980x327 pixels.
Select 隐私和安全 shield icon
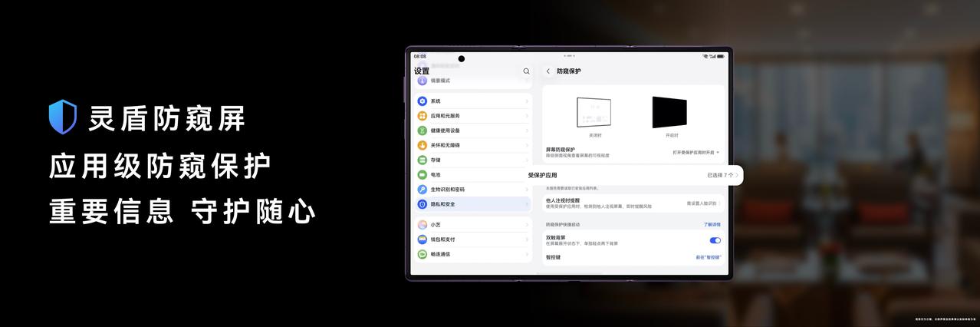tap(422, 204)
